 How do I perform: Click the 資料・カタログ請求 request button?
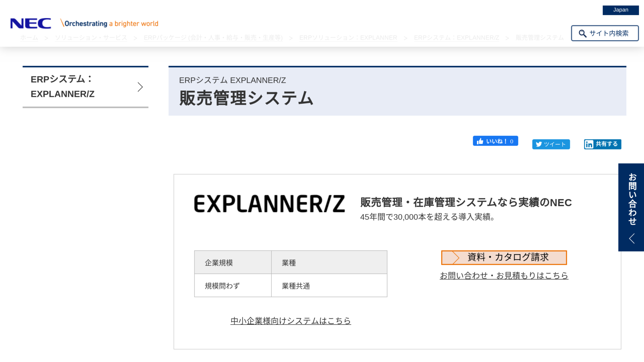click(504, 257)
